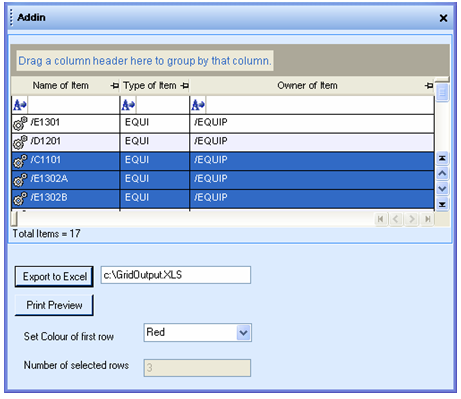This screenshot has width=461, height=399.
Task: Select the /D1201 row name cell
Action: coord(66,142)
